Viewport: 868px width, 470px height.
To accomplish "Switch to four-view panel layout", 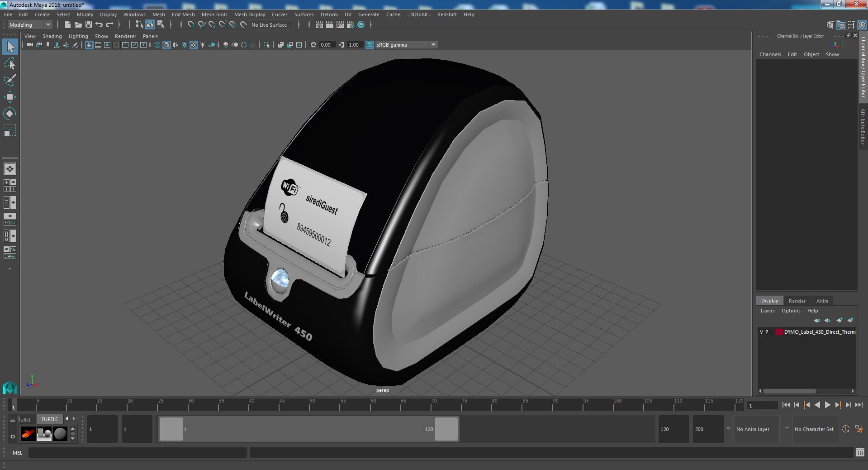I will pos(10,186).
